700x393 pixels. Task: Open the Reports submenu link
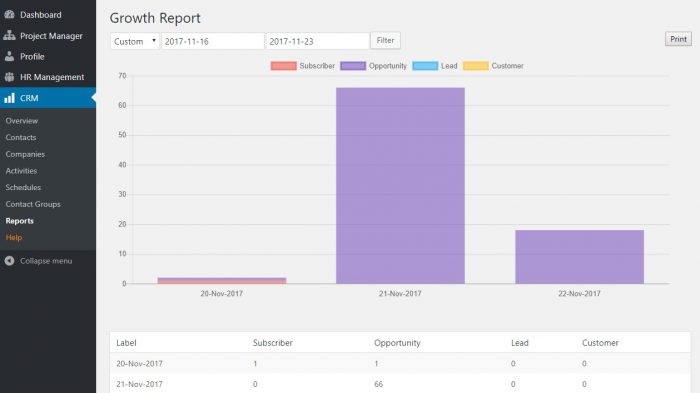tap(19, 221)
